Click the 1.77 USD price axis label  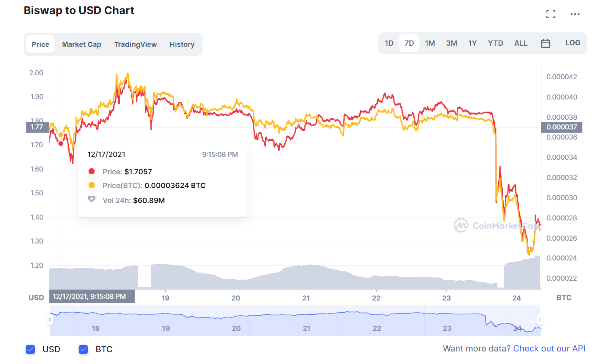click(x=37, y=127)
